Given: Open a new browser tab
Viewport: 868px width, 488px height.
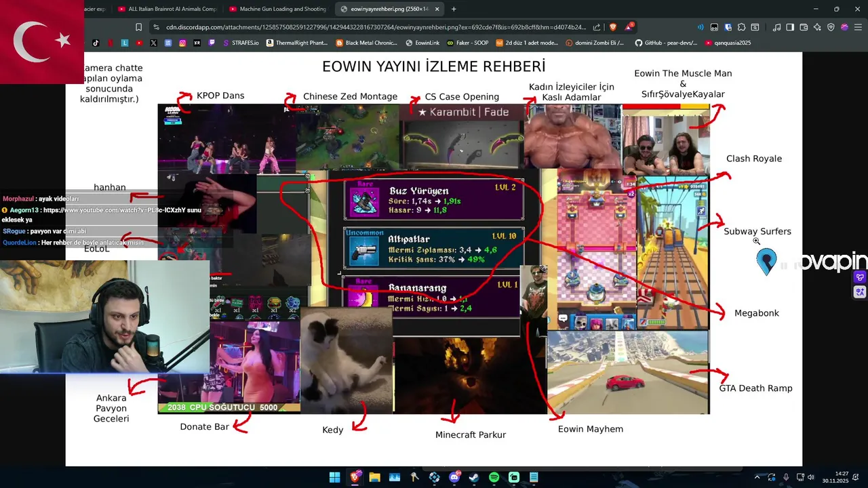Looking at the screenshot, I should [x=454, y=9].
